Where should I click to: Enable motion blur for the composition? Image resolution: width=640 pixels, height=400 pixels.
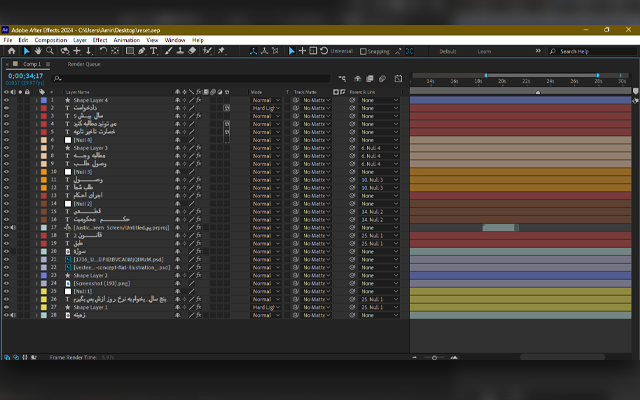(382, 78)
